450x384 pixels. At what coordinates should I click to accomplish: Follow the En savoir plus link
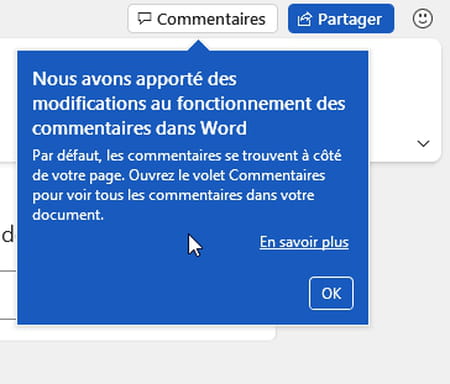pyautogui.click(x=304, y=242)
